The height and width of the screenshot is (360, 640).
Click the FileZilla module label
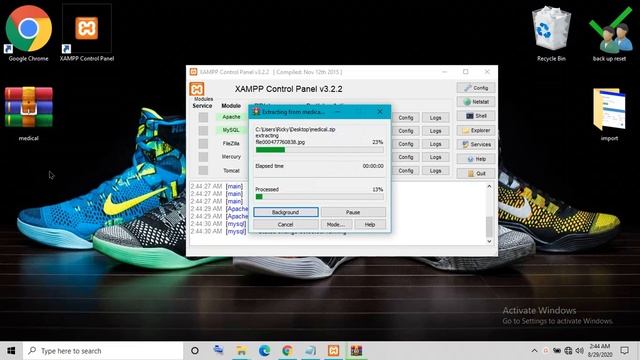click(231, 144)
